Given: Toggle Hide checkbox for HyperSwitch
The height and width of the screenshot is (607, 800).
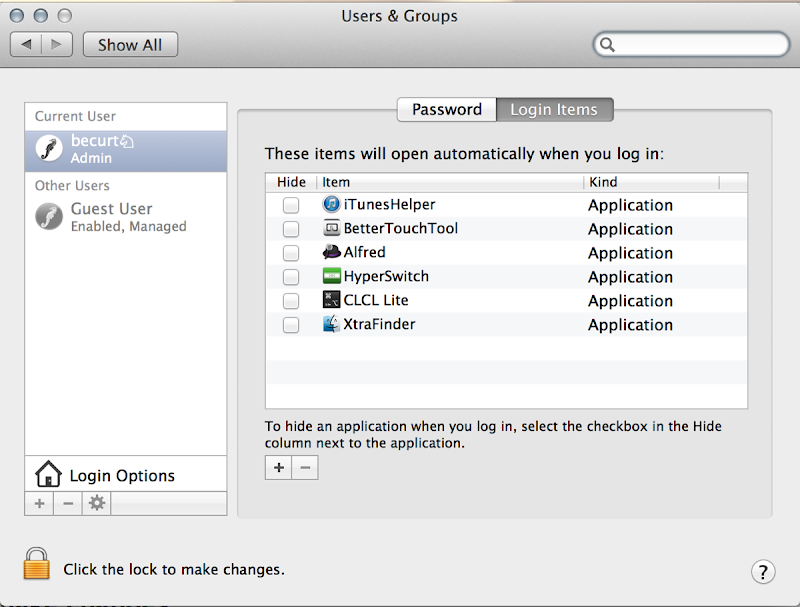Looking at the screenshot, I should tap(291, 277).
